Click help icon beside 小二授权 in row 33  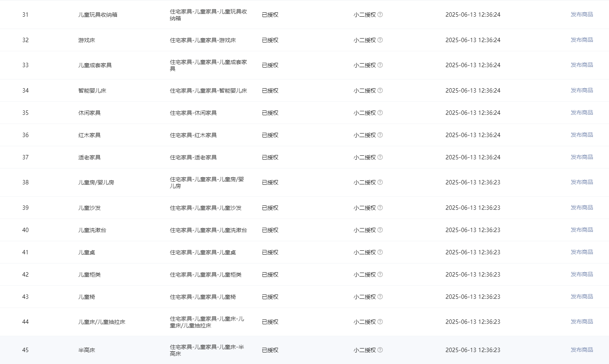coord(380,65)
